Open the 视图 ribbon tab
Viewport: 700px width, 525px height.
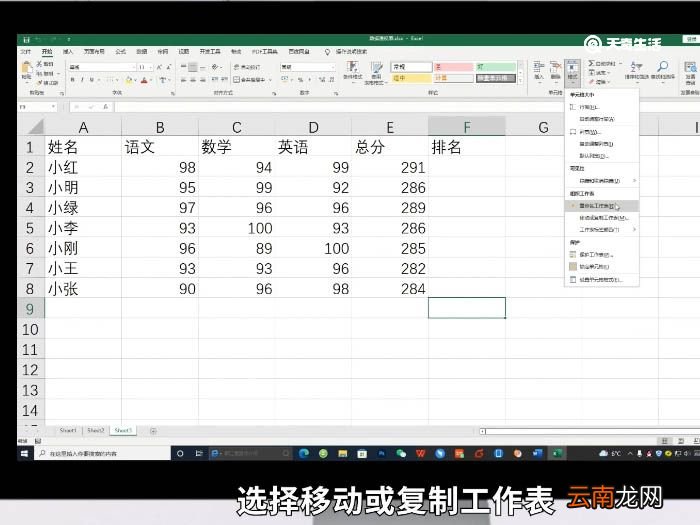184,52
